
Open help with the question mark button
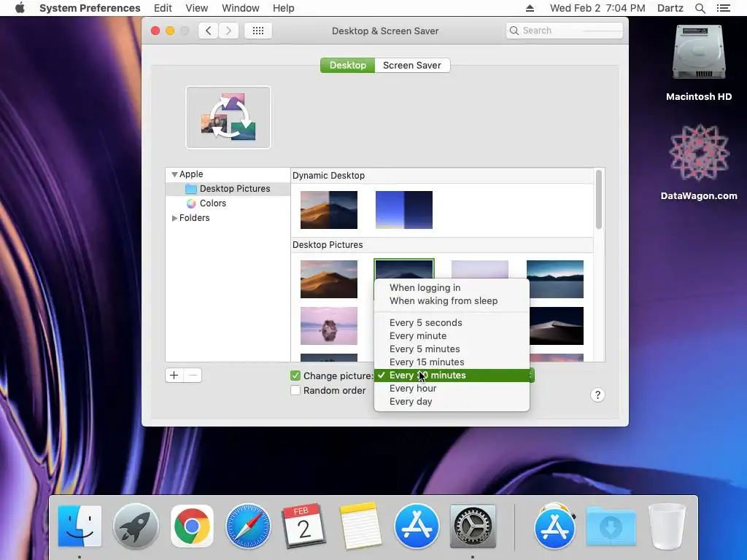(x=597, y=394)
